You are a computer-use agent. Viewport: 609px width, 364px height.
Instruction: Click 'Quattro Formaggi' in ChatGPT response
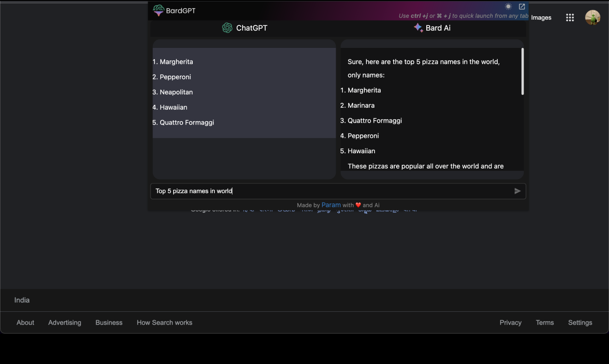[x=187, y=123]
